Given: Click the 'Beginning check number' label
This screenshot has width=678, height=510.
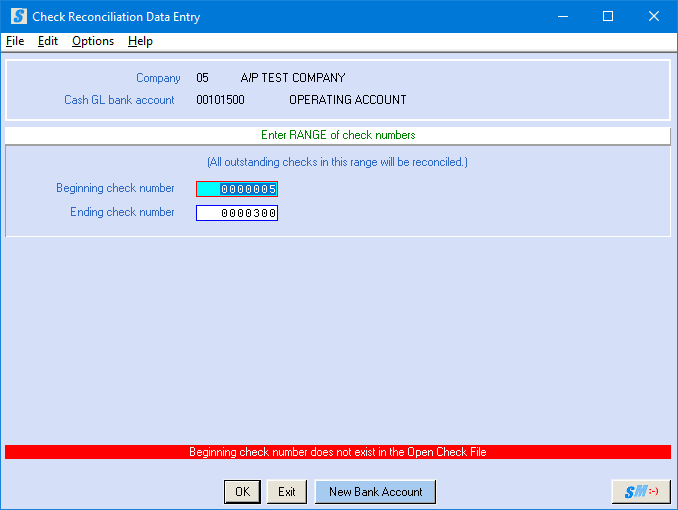Looking at the screenshot, I should point(115,188).
